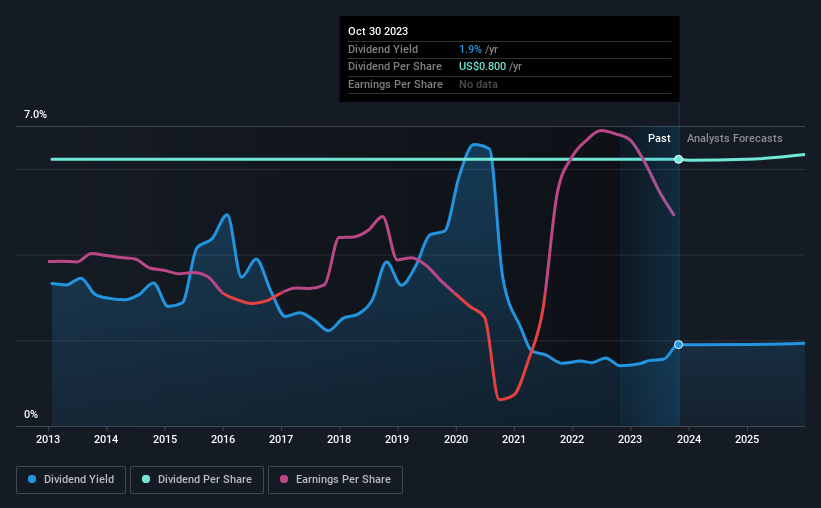821x508 pixels.
Task: Toggle the Dividend Per Share legend button
Action: point(197,480)
